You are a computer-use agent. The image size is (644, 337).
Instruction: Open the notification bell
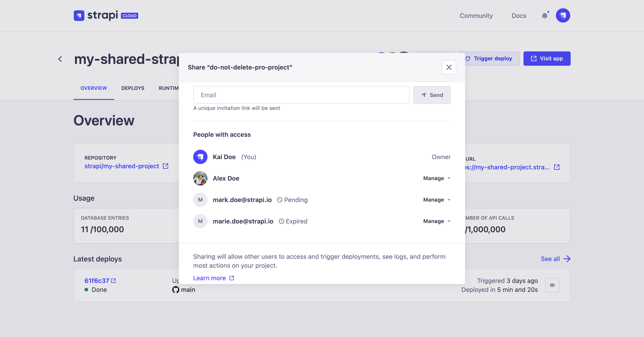pos(544,15)
